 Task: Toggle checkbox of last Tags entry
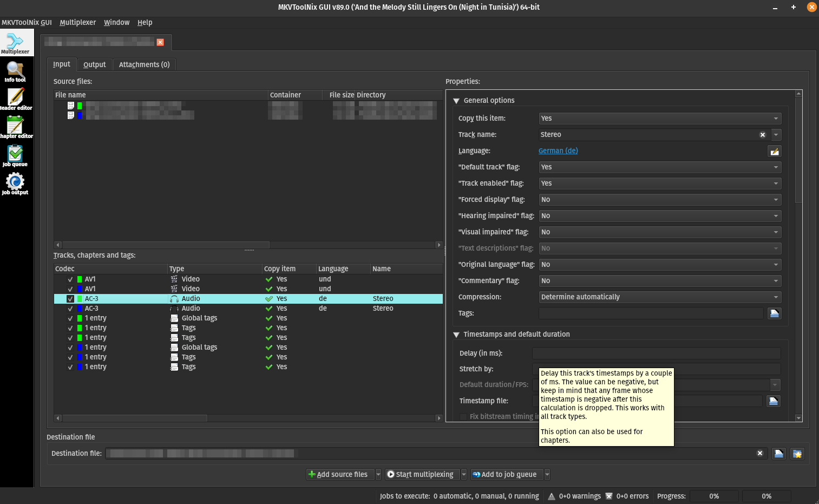tap(70, 367)
